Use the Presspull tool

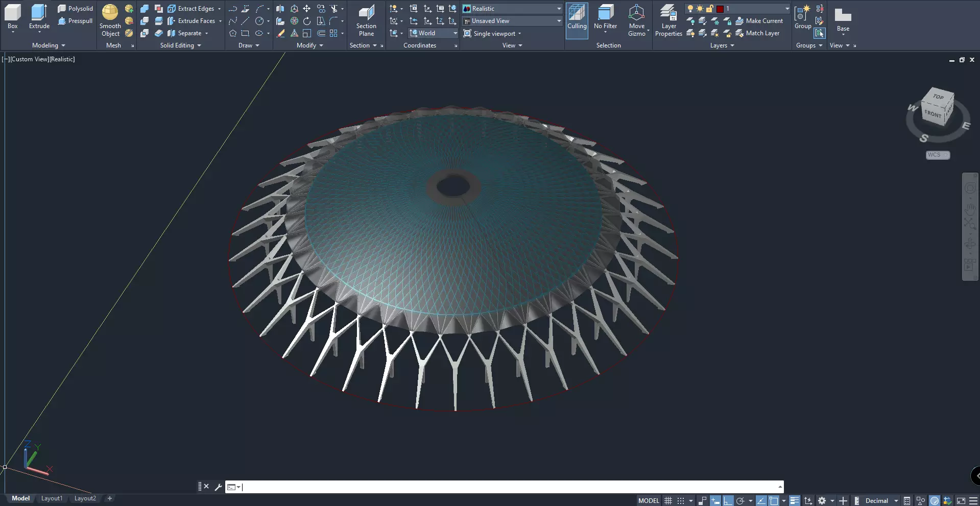[x=75, y=21]
